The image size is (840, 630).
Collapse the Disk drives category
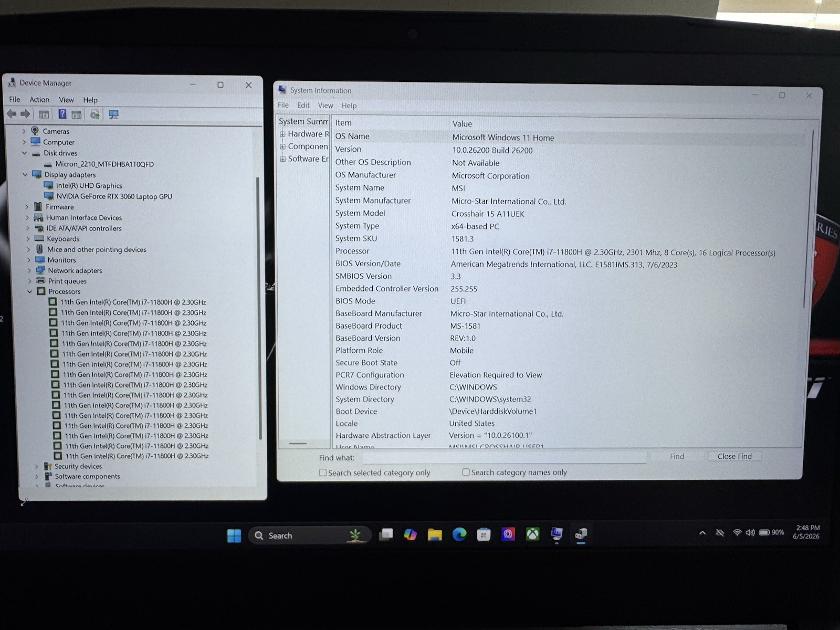coord(24,153)
